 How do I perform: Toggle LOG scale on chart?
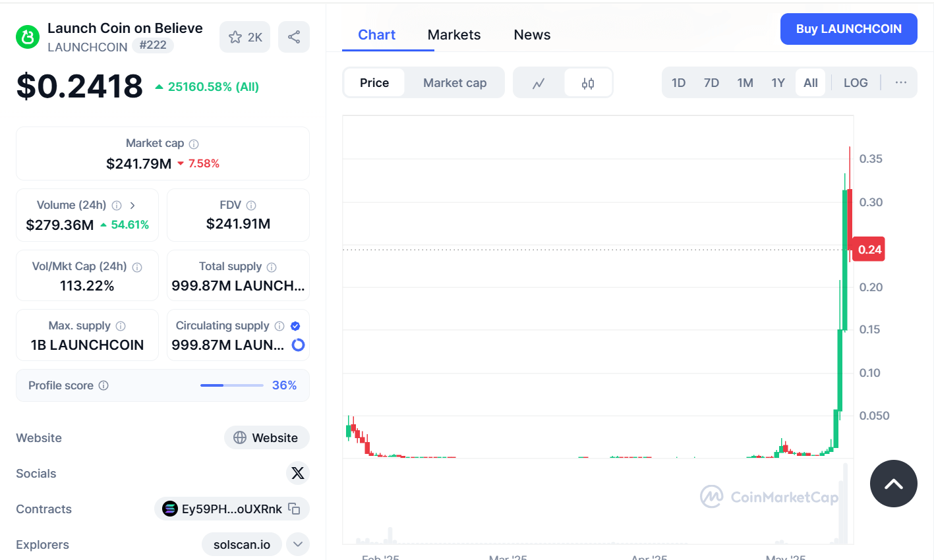pyautogui.click(x=856, y=82)
